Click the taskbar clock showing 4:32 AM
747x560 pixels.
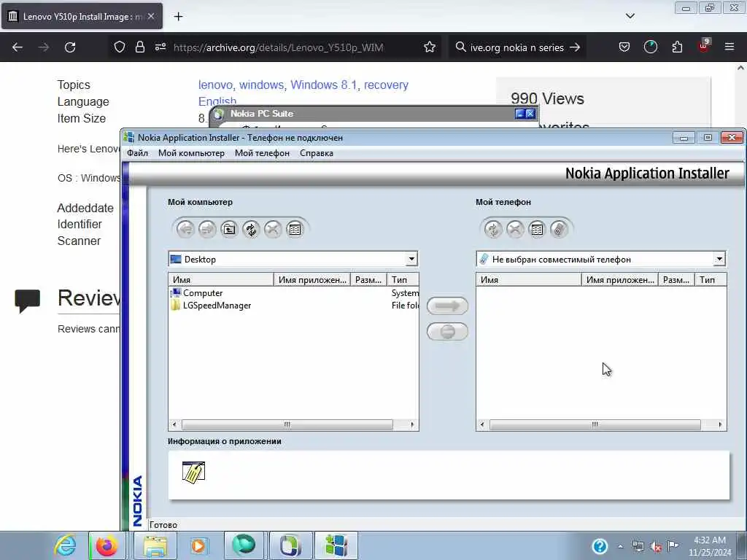[x=710, y=546]
